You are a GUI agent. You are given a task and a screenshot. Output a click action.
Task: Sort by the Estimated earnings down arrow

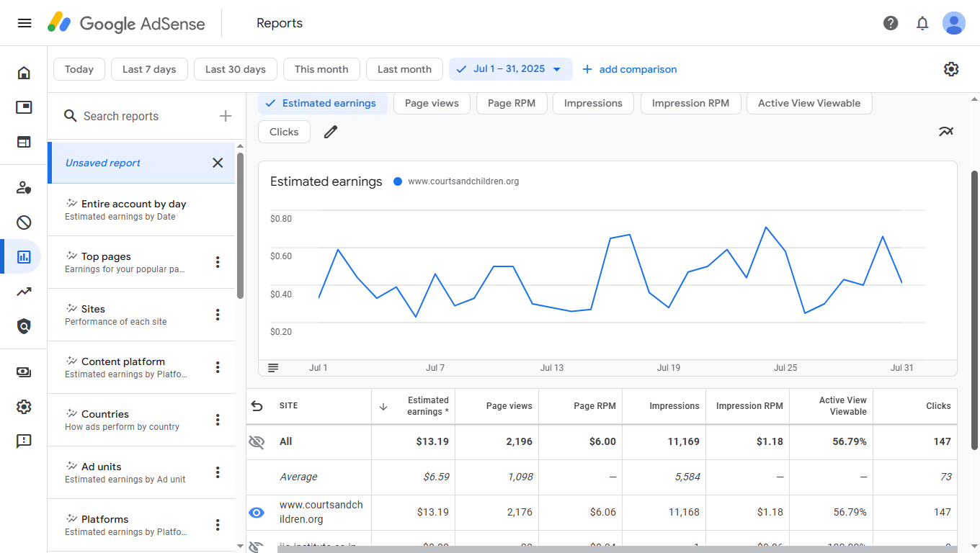coord(383,406)
